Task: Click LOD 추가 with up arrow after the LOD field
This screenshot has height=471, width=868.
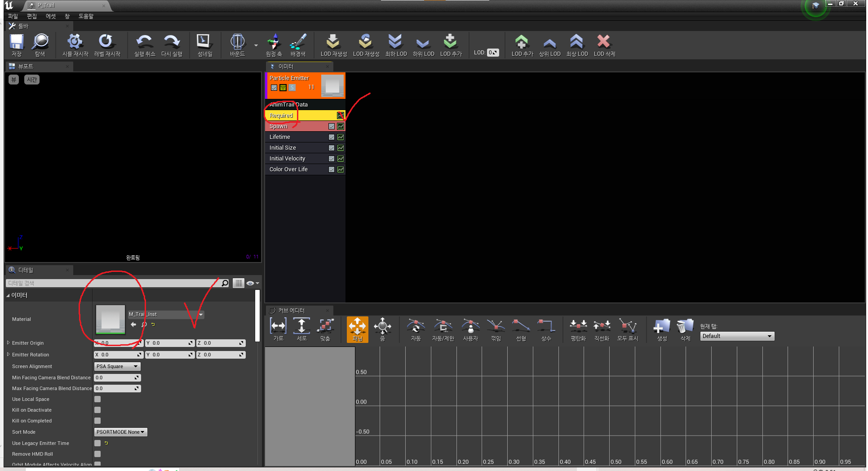Action: (x=522, y=45)
